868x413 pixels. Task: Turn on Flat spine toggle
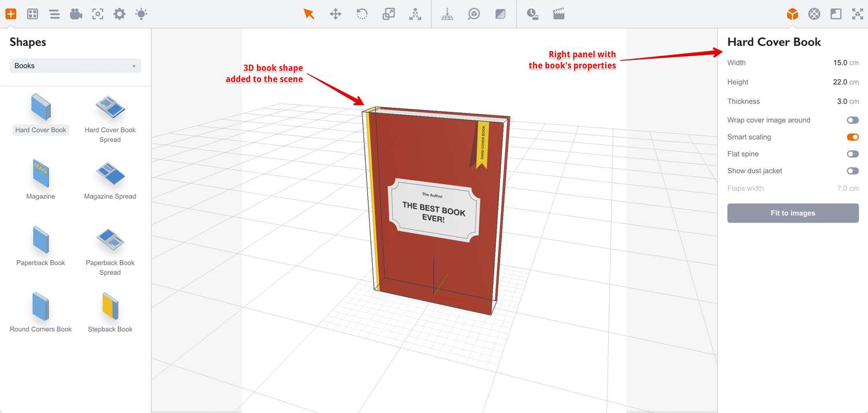point(852,154)
